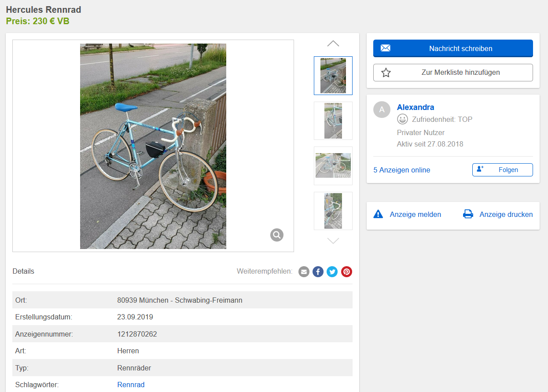Click the Rennräder type value

(x=134, y=368)
